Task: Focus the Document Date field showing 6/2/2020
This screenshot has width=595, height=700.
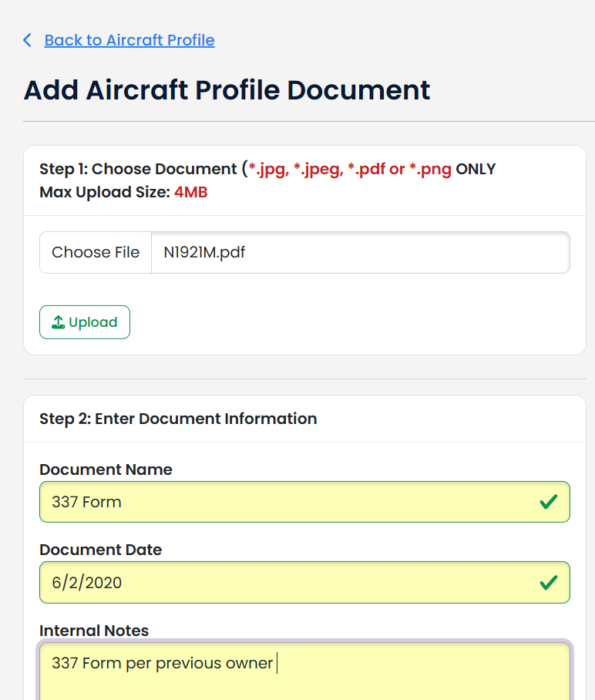Action: click(305, 583)
